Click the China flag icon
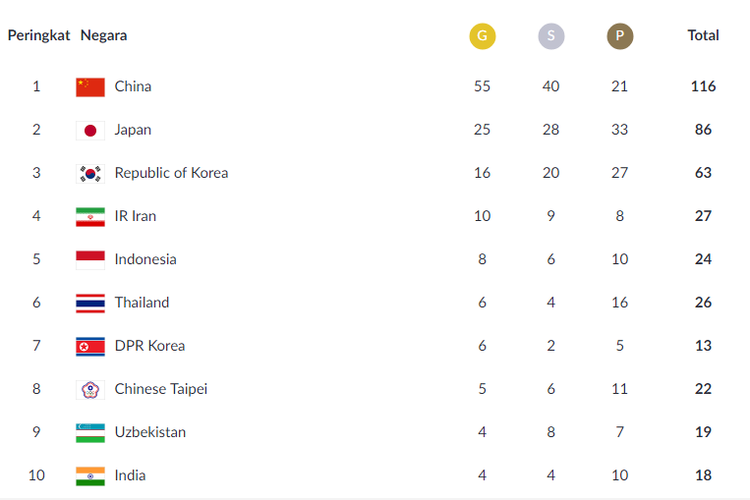 [x=90, y=87]
